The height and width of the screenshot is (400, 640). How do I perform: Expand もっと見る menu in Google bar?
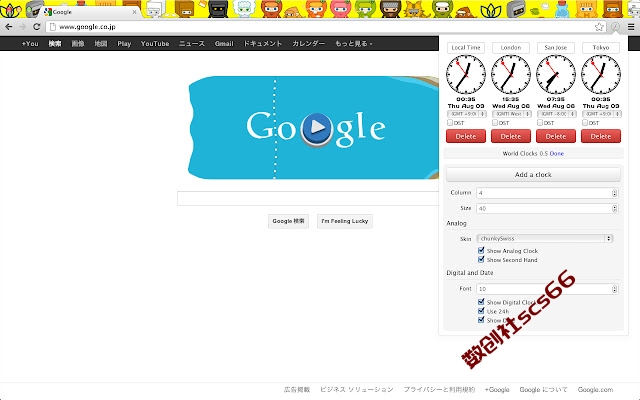[354, 43]
